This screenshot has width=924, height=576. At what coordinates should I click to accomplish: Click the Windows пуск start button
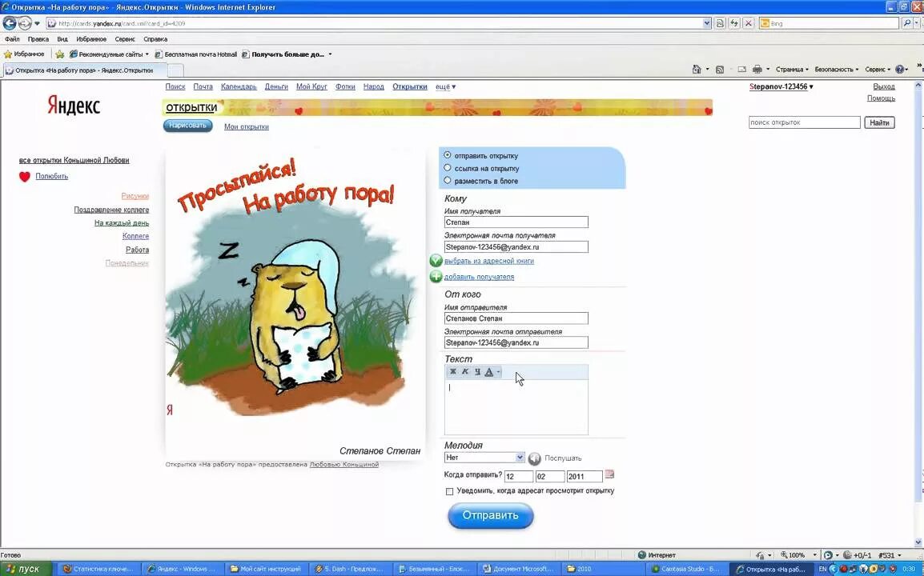coord(26,569)
